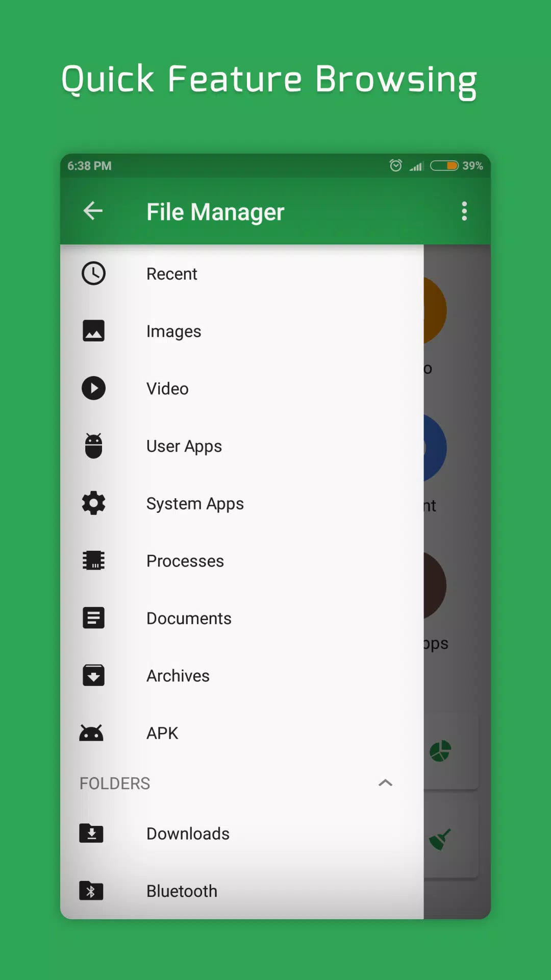Tap the alarm icon in status bar
Image resolution: width=551 pixels, height=980 pixels.
395,165
